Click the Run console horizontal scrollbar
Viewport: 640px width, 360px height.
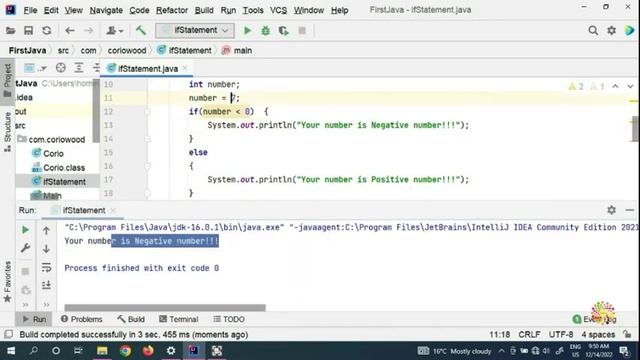pyautogui.click(x=165, y=307)
